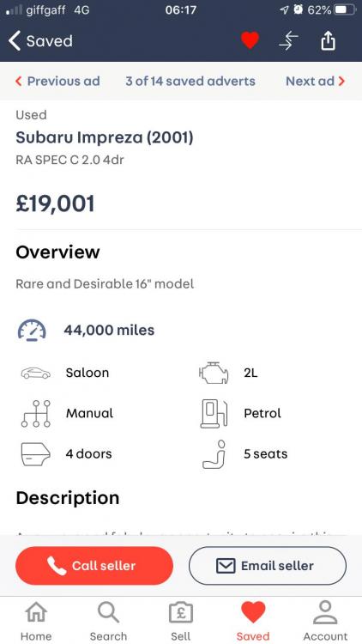The height and width of the screenshot is (644, 362).
Task: Go to Next ad
Action: click(315, 81)
